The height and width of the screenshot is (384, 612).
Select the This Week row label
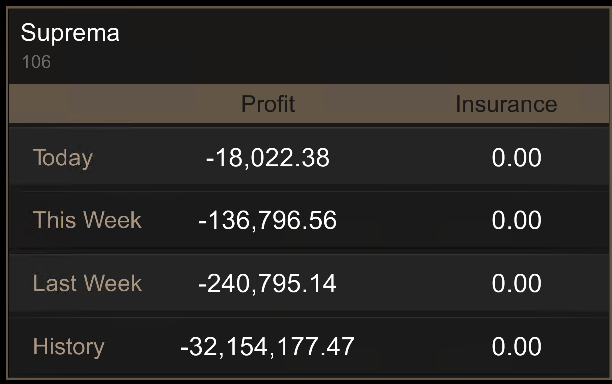coord(87,220)
